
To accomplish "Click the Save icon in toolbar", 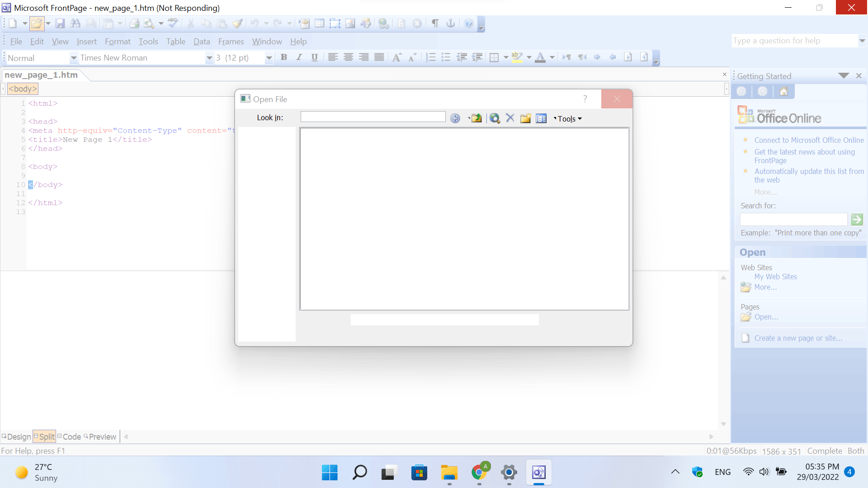I will (x=60, y=23).
